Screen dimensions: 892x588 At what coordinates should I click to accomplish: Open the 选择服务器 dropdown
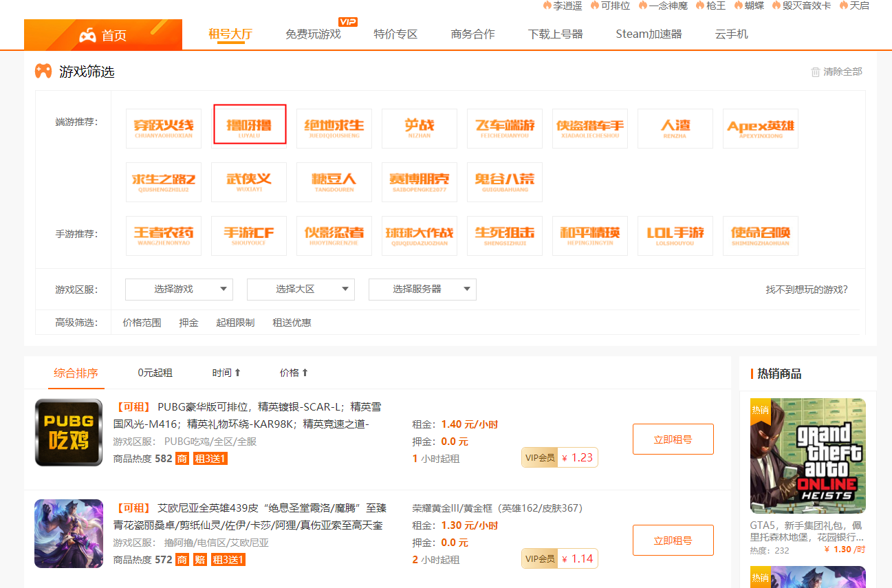click(x=422, y=290)
